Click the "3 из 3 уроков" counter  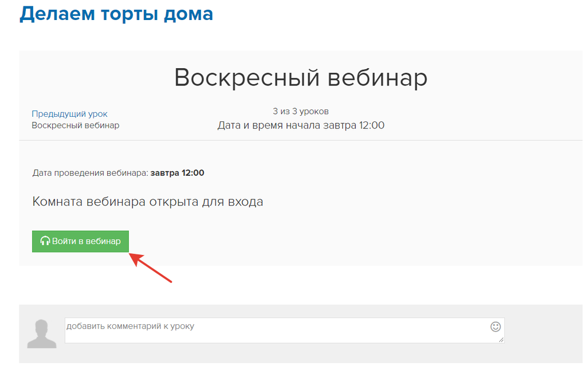point(300,111)
